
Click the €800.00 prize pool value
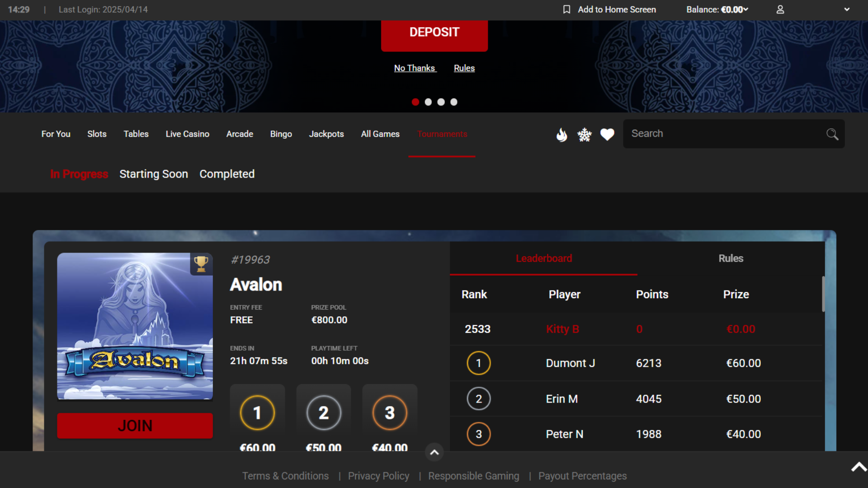click(329, 320)
